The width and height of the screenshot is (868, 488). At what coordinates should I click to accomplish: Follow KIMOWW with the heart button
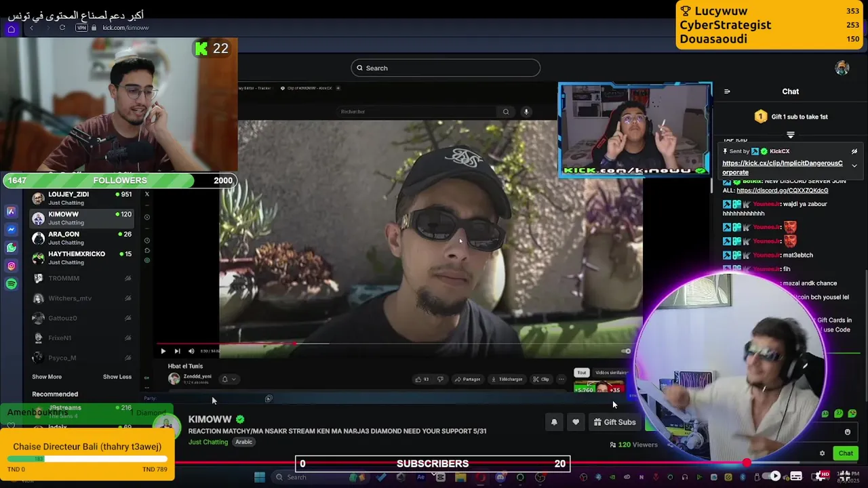pos(576,422)
